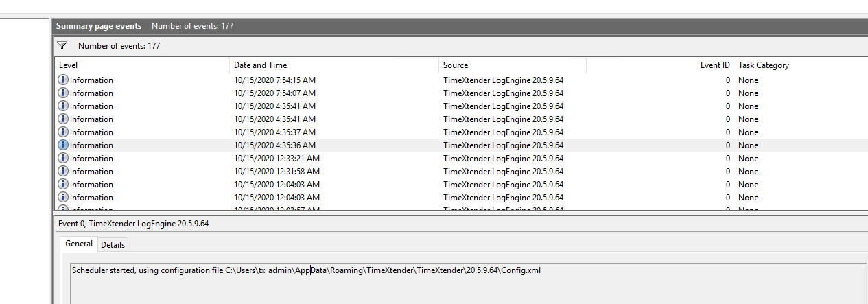
Task: Click the info icon of the 12:31:58 AM event
Action: point(63,171)
